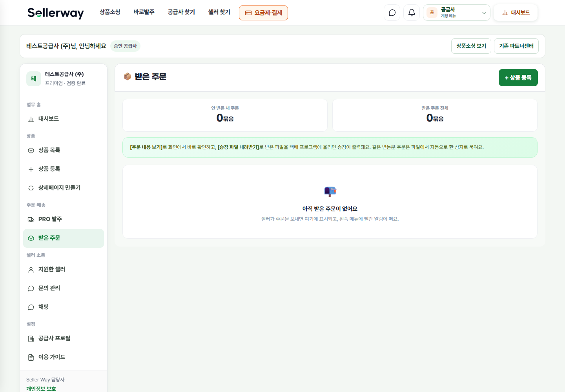The height and width of the screenshot is (392, 565).
Task: Click the 받은 주문 page heading
Action: tap(151, 77)
